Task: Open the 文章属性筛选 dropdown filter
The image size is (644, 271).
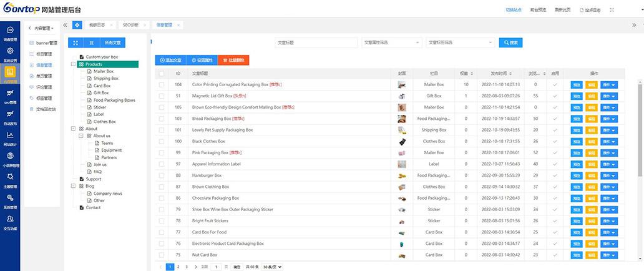Action: [391, 42]
